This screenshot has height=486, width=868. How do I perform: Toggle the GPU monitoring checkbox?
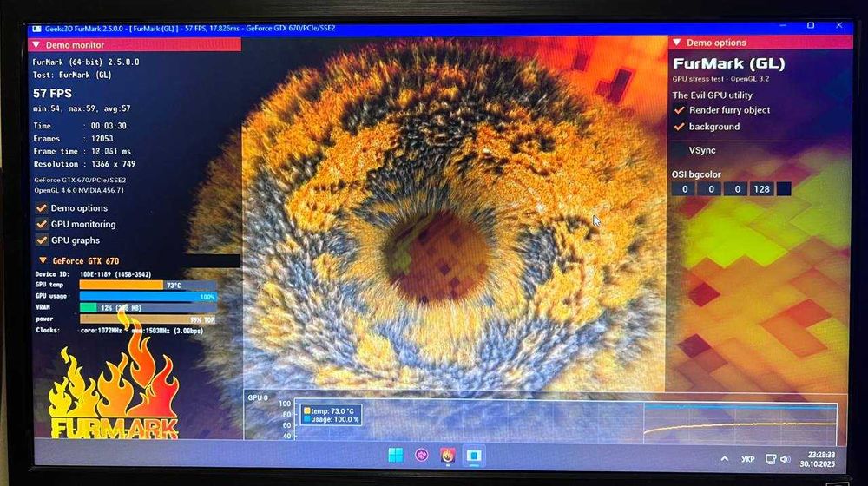[42, 224]
